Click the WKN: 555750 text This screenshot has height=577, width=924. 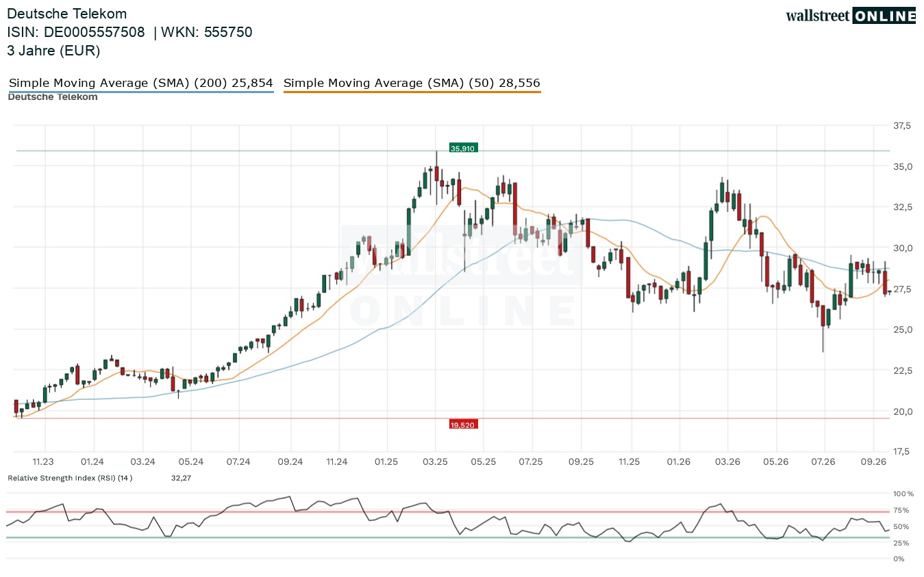pos(207,32)
